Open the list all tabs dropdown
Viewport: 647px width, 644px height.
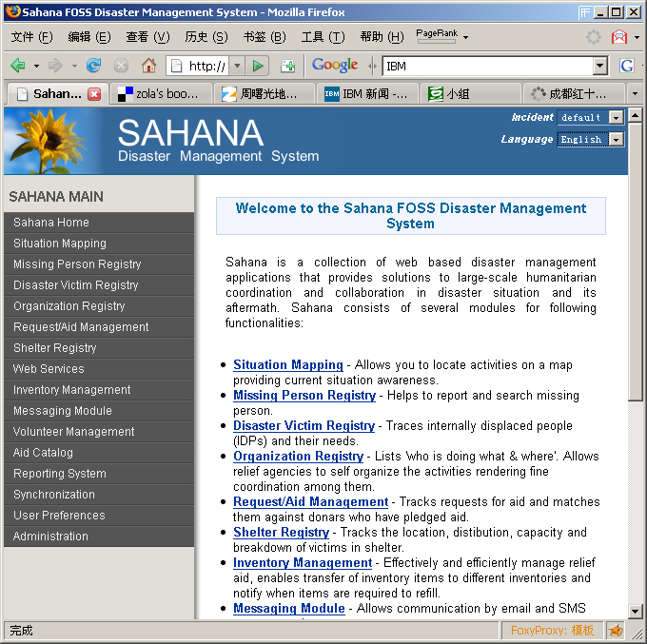click(635, 94)
